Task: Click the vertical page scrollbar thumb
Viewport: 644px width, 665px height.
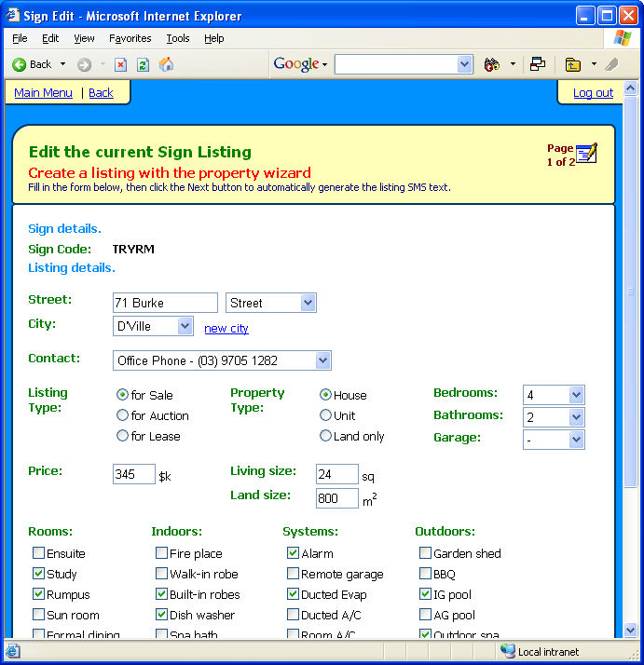Action: (630, 291)
